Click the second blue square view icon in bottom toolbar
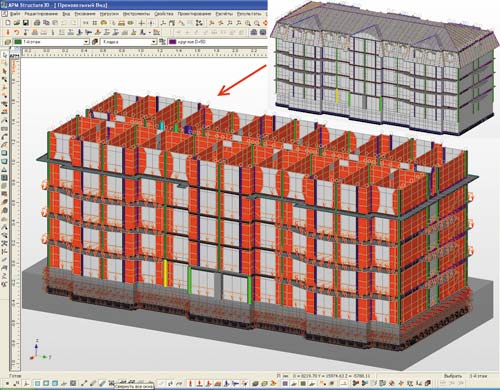Image resolution: width=500 pixels, height=390 pixels. click(46, 383)
